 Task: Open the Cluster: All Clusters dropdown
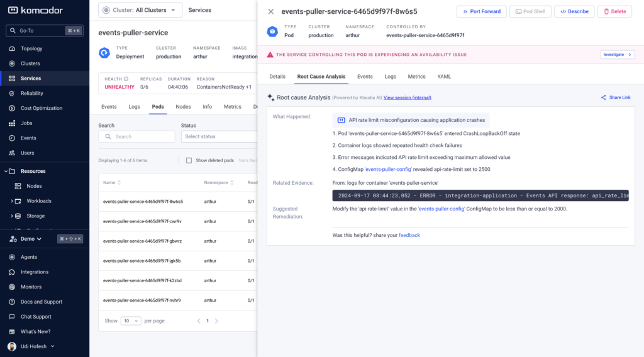click(140, 10)
